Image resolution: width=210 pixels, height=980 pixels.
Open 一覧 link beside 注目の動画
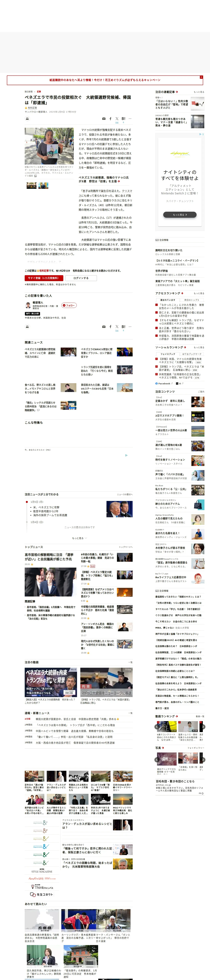(130, 662)
